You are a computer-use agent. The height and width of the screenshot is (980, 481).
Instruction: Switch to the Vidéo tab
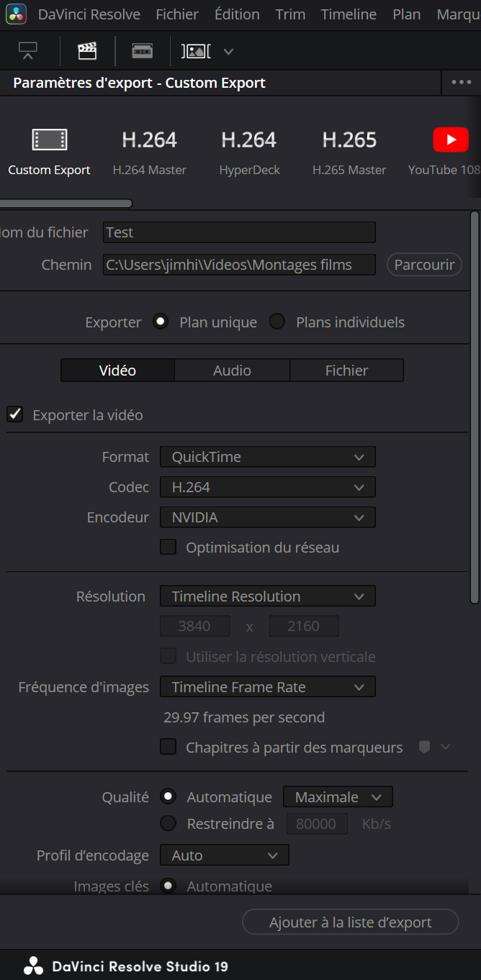[117, 371]
